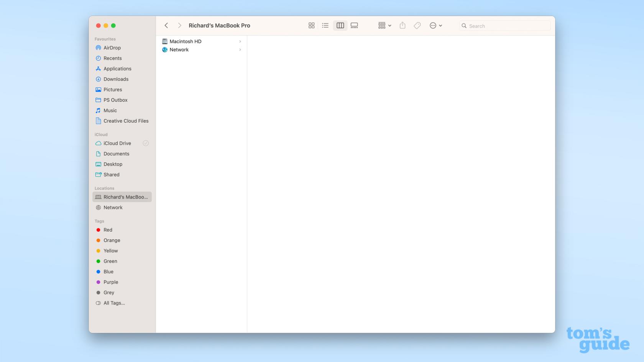
Task: Select Macintosh HD in the column
Action: click(x=202, y=41)
